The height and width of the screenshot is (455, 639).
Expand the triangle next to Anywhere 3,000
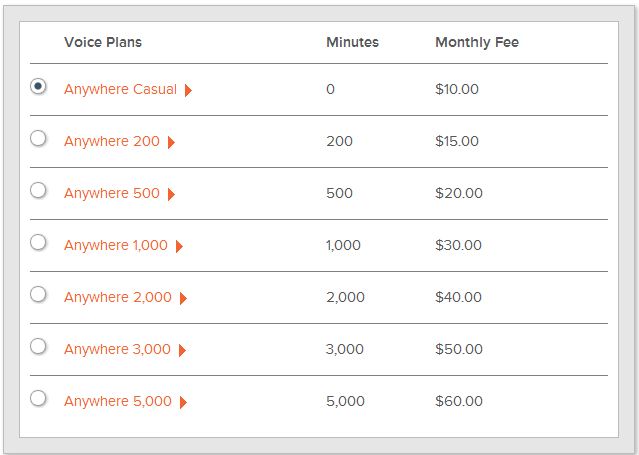click(x=182, y=350)
